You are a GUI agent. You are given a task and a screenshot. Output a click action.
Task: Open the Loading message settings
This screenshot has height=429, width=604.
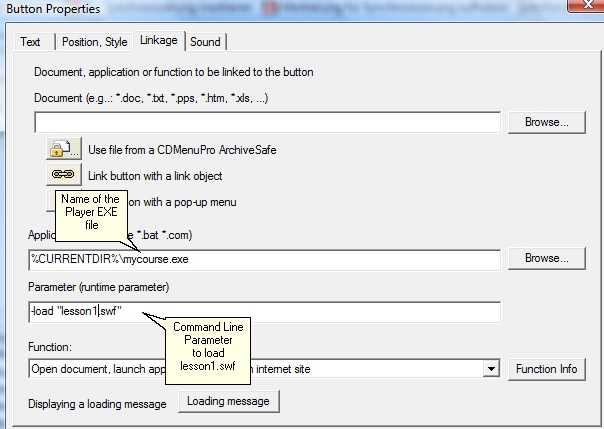coord(230,401)
